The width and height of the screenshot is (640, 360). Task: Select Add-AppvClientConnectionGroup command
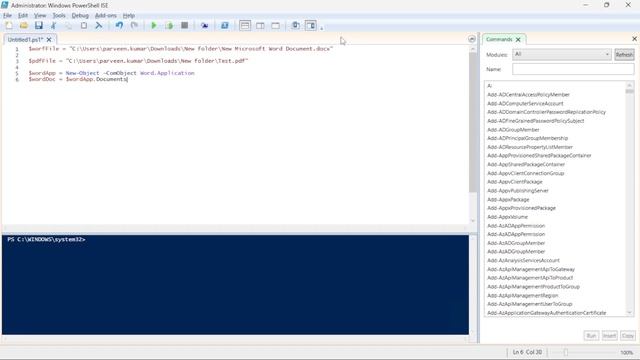click(x=525, y=173)
